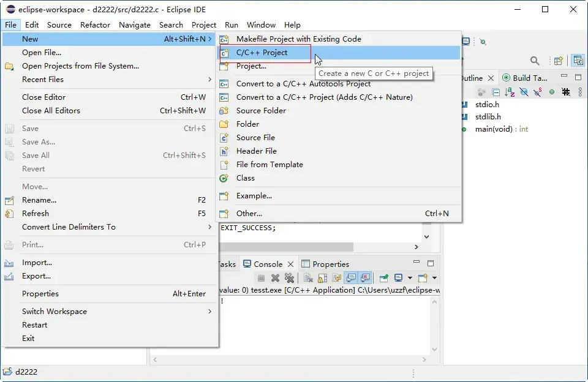Choose Source File from New submenu
This screenshot has width=588, height=382.
[x=339, y=138]
